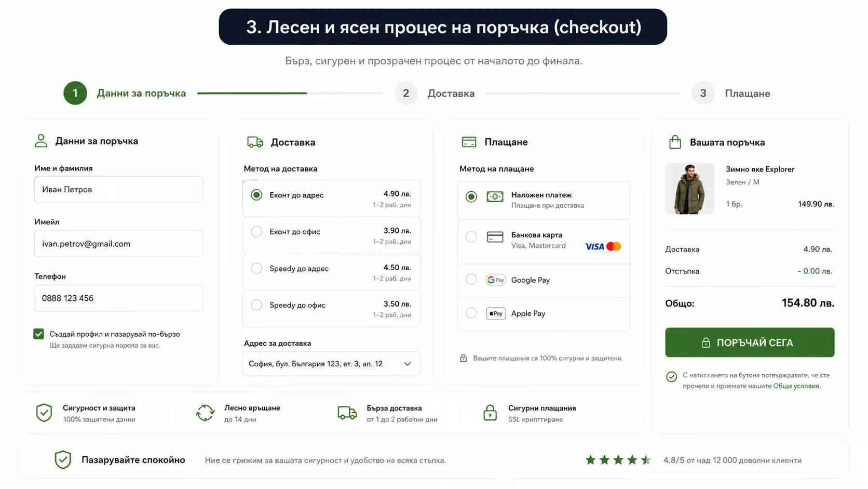Click the Mastercard logo

pyautogui.click(x=614, y=246)
